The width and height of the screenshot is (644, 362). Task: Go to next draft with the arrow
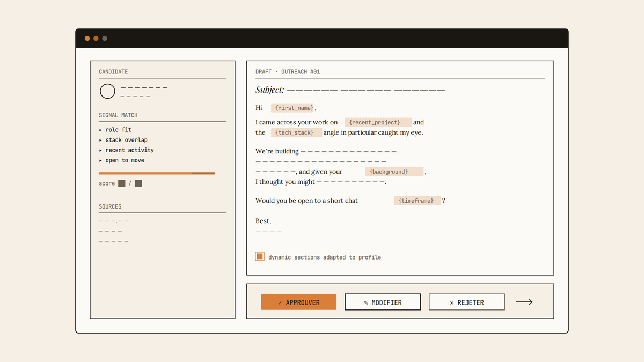524,302
